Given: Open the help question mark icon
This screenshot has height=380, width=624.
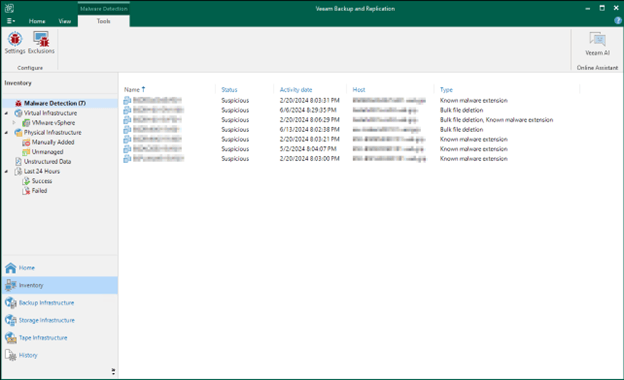Looking at the screenshot, I should (618, 21).
